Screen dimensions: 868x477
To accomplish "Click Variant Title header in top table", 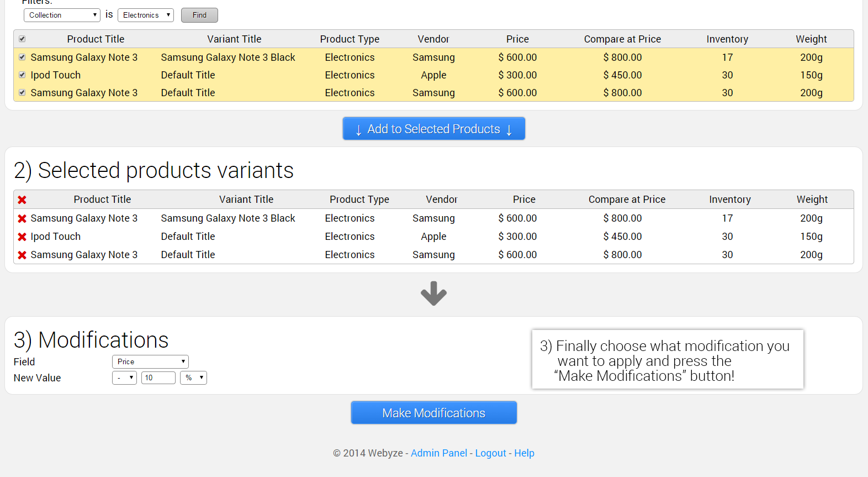I will click(234, 39).
